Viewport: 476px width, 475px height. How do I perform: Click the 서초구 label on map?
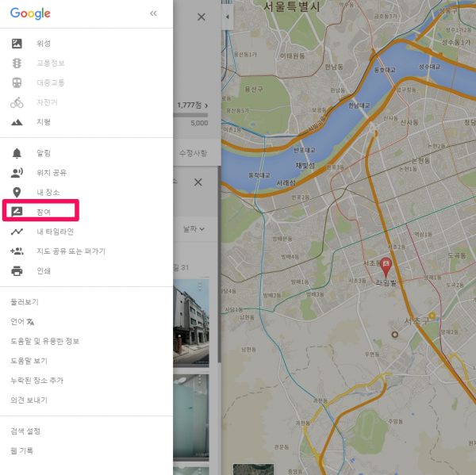(x=416, y=321)
